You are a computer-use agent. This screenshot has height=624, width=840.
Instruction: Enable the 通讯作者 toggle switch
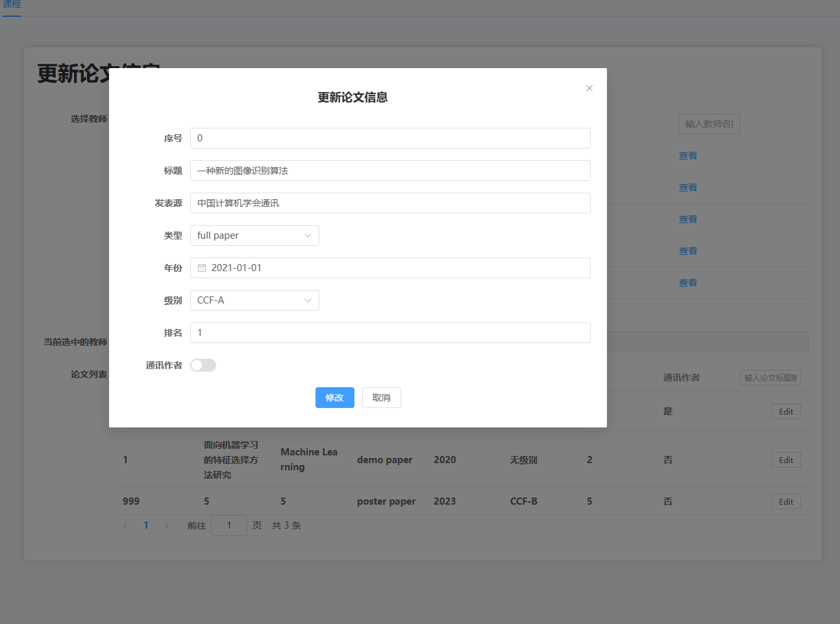[203, 365]
